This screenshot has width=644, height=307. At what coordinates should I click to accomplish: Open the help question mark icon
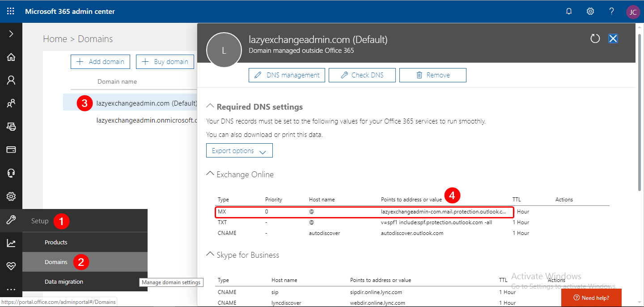coord(612,11)
